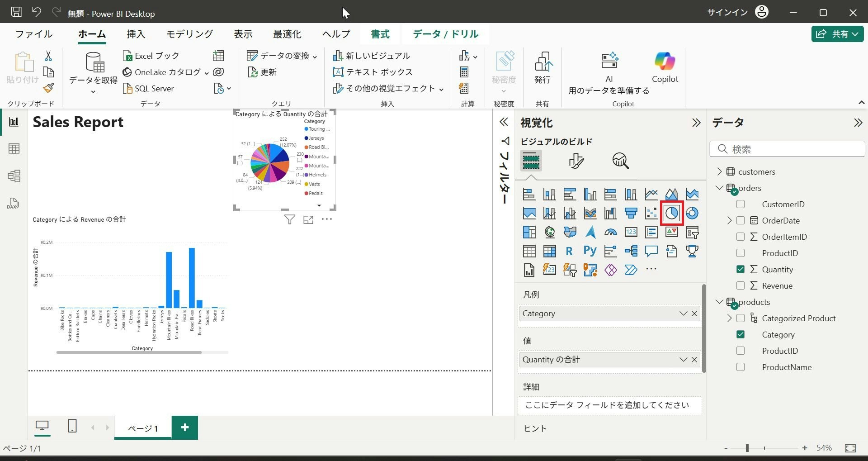
Task: Switch to the モデリング ribbon tab
Action: pyautogui.click(x=189, y=34)
